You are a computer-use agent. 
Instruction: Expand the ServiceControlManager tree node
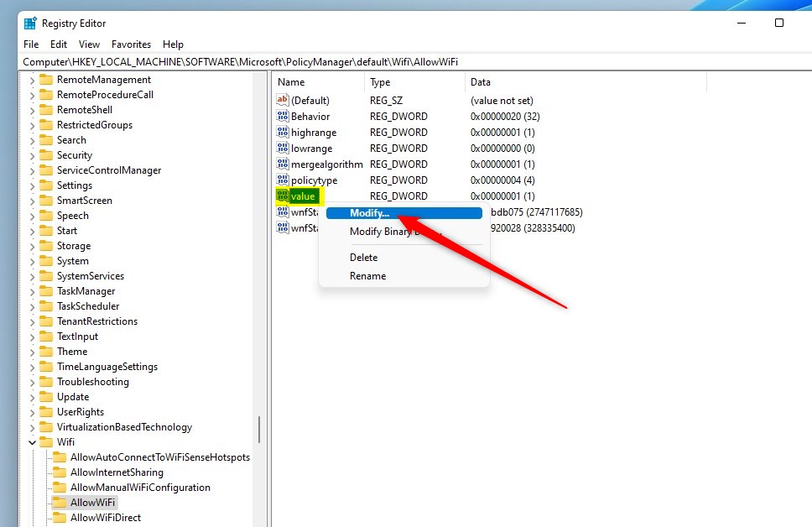coord(32,171)
